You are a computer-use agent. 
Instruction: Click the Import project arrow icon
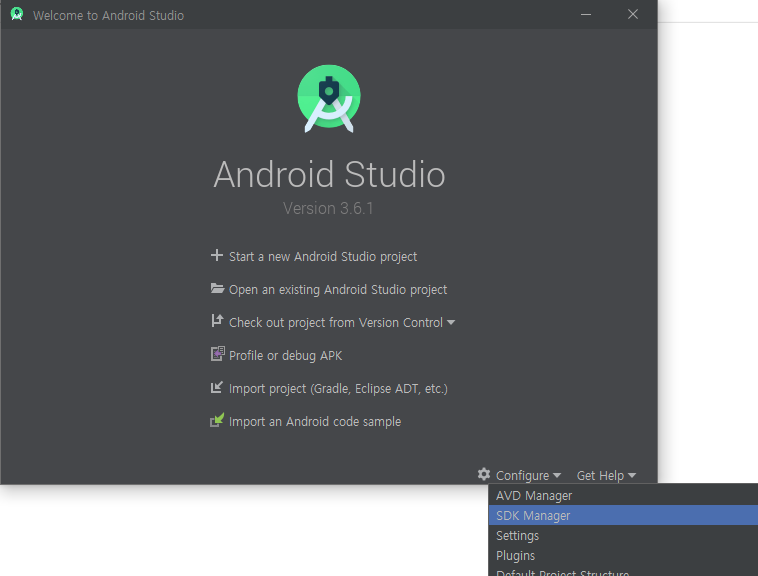click(217, 387)
